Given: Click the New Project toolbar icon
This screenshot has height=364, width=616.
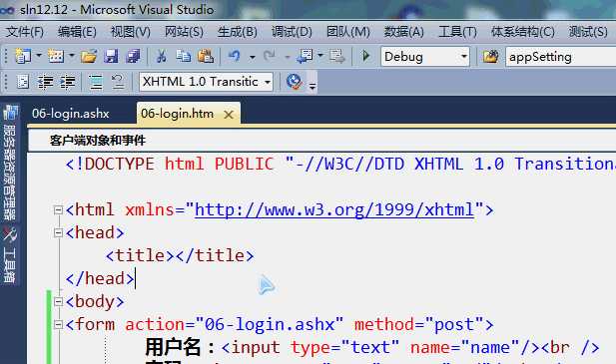Looking at the screenshot, I should point(22,57).
